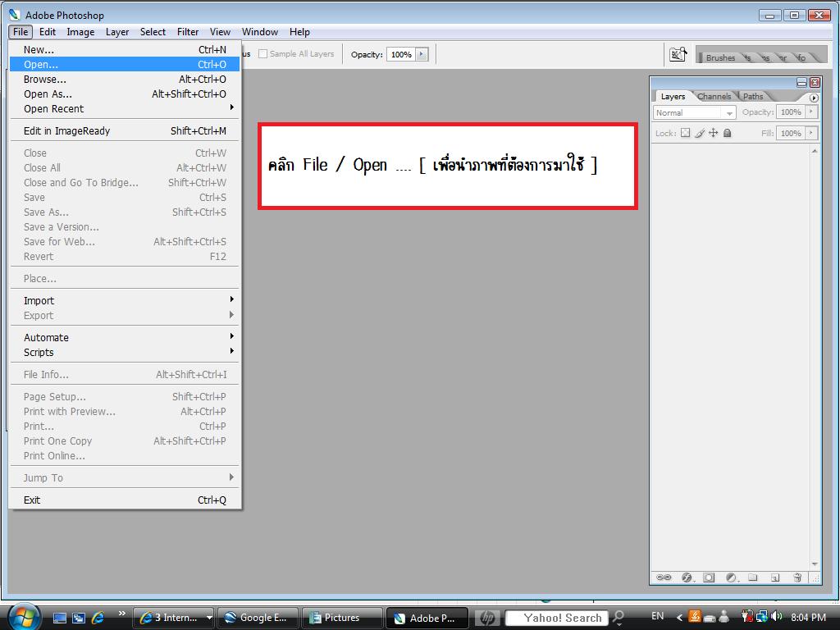This screenshot has height=630, width=840.
Task: Expand the Automate submenu
Action: 125,337
